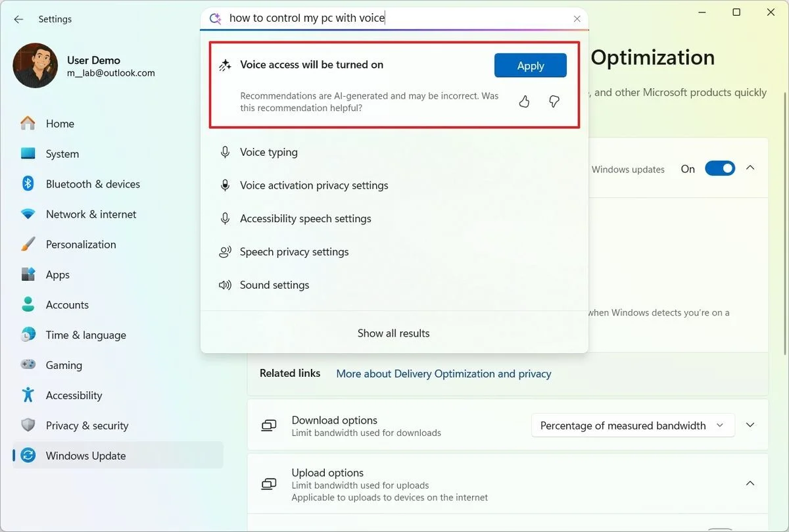The image size is (789, 532).
Task: Collapse the Windows updates toggle section
Action: point(750,168)
